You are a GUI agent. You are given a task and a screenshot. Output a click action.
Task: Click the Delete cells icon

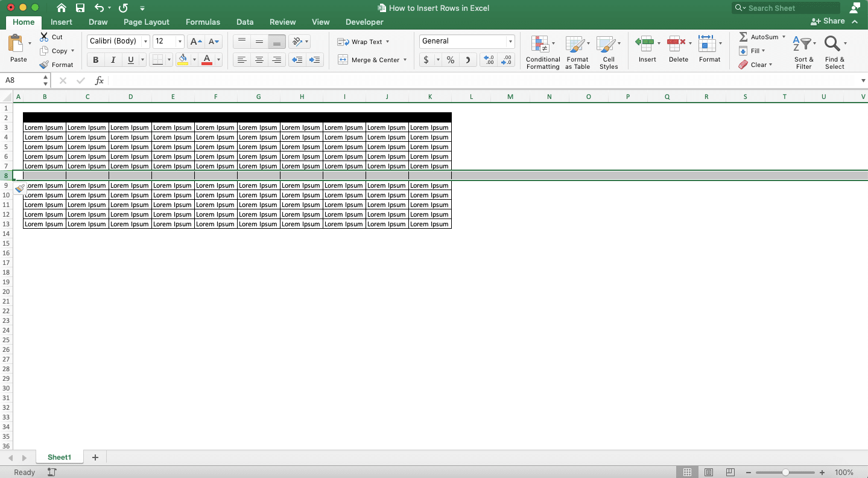pyautogui.click(x=675, y=44)
